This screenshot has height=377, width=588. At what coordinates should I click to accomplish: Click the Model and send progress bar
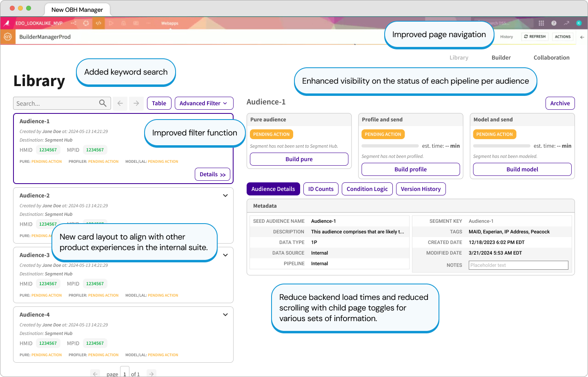coord(501,146)
